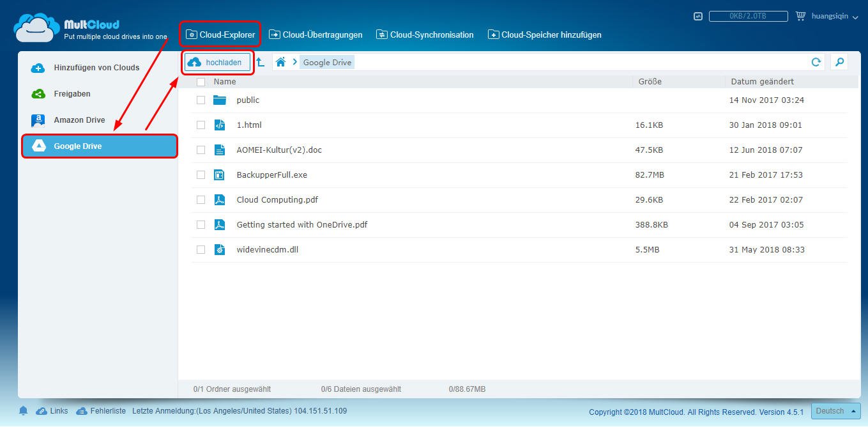Check the box for 1.html
The height and width of the screenshot is (427, 868).
(x=201, y=125)
